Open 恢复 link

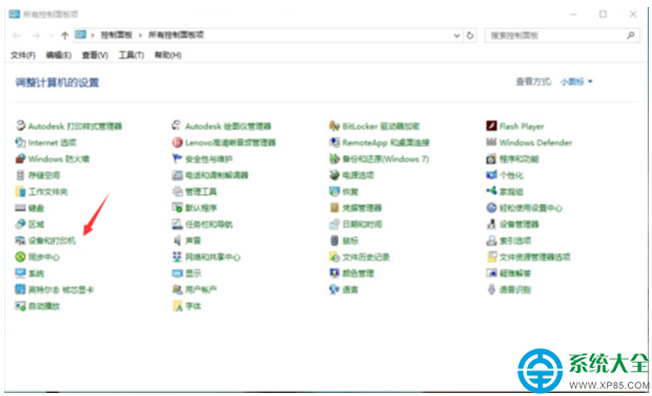point(350,191)
